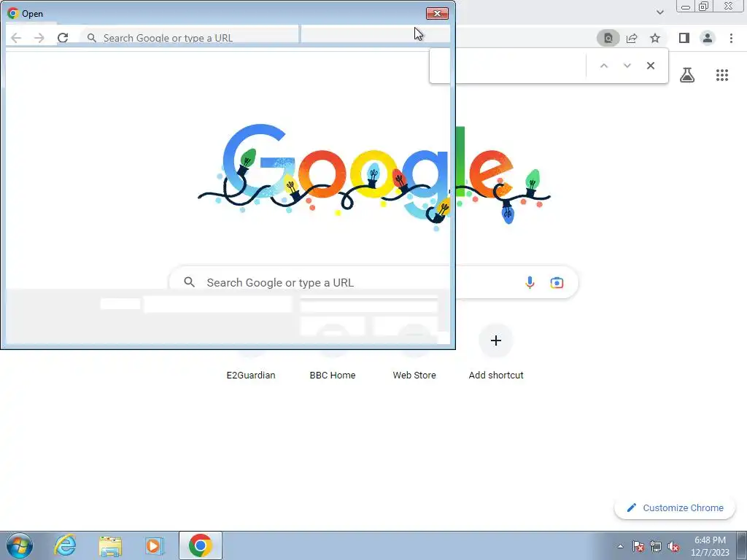
Task: Launch Internet Explorer from the taskbar
Action: [x=65, y=545]
